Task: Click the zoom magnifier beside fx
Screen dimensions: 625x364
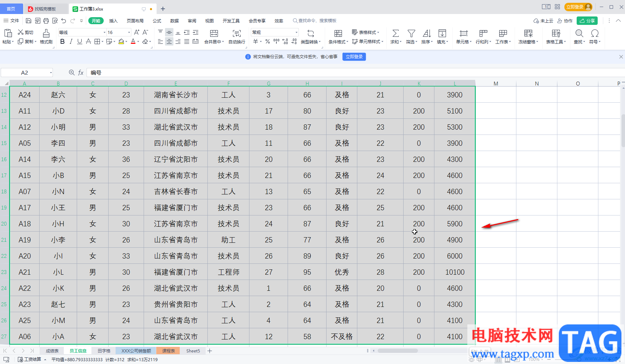Action: 71,73
